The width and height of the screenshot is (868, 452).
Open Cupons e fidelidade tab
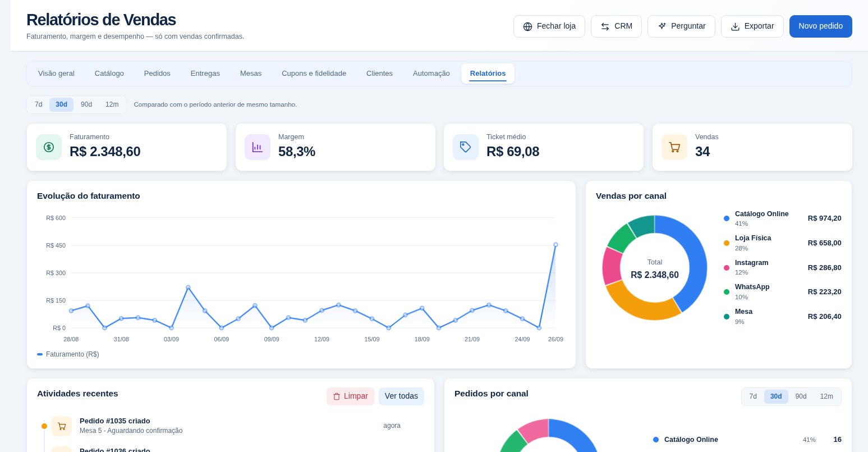point(314,74)
